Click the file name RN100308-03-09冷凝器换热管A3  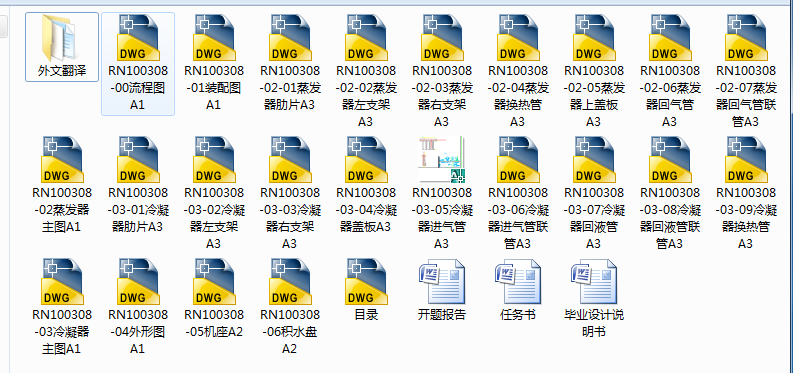tap(746, 218)
